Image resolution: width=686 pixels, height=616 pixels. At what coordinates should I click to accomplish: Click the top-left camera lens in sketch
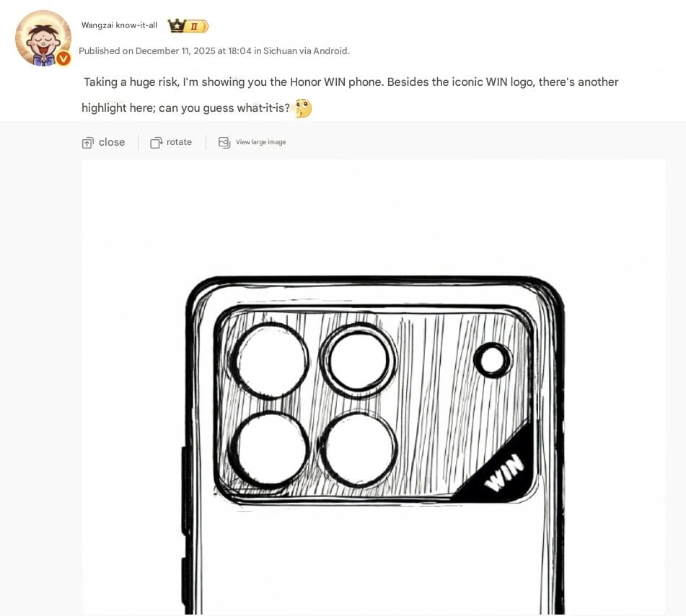[270, 361]
